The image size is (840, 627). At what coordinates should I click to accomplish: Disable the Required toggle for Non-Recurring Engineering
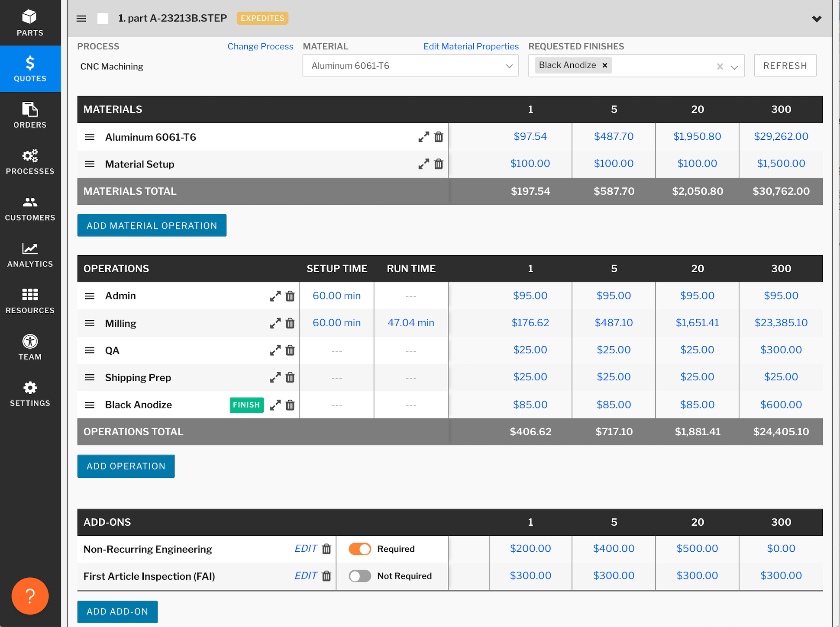(x=359, y=549)
